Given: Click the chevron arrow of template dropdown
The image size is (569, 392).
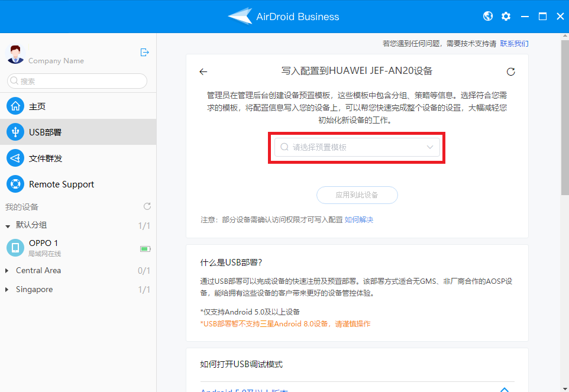Looking at the screenshot, I should (x=430, y=147).
